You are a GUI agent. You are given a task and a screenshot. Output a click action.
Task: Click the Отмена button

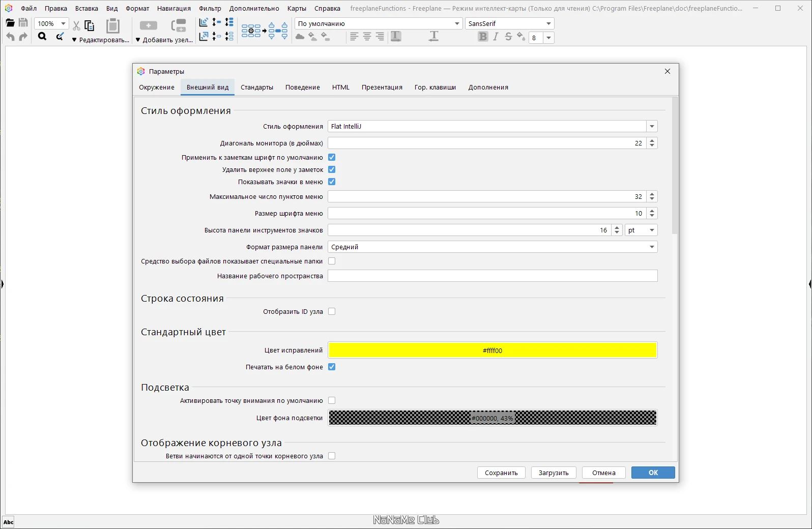pos(604,473)
